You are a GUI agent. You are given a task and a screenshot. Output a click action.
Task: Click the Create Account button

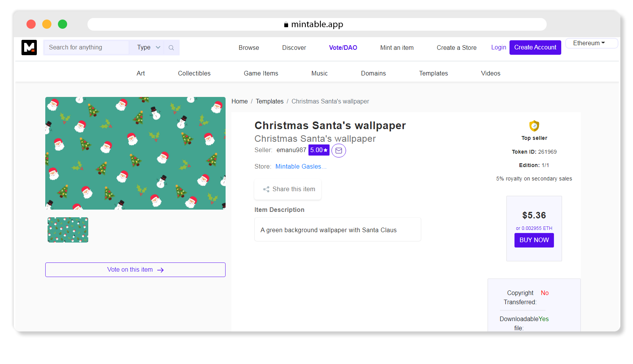[535, 48]
